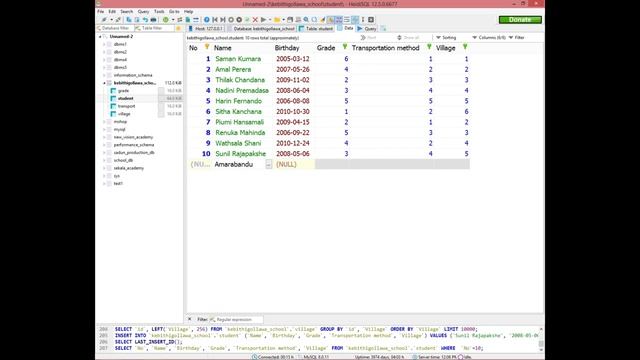Open the Tools menu
Viewport: 640px width, 360px height.
tap(159, 11)
